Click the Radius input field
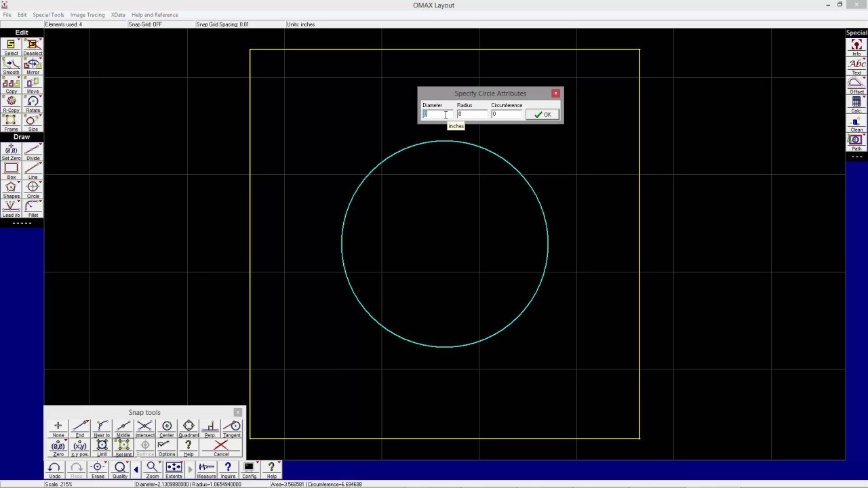The image size is (868, 488). [x=471, y=115]
